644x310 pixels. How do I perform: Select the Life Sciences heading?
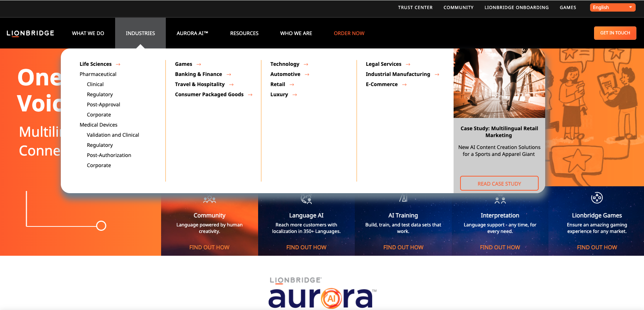[x=96, y=64]
